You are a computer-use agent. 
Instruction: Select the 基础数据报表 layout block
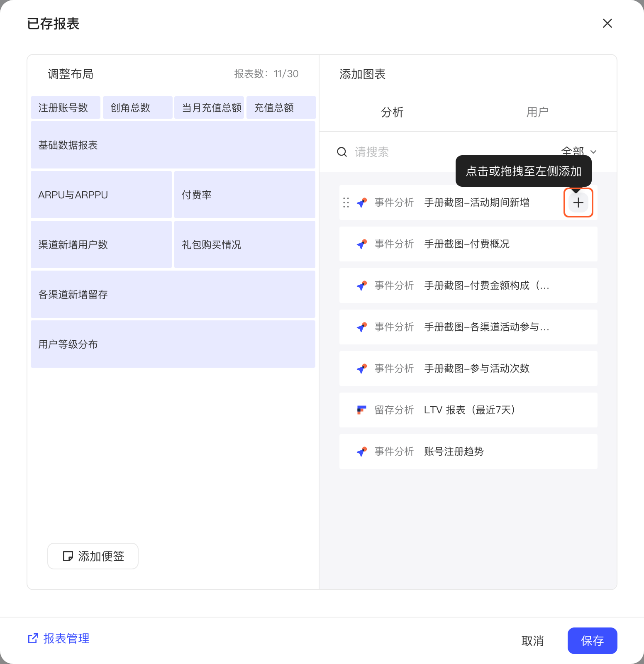(173, 145)
